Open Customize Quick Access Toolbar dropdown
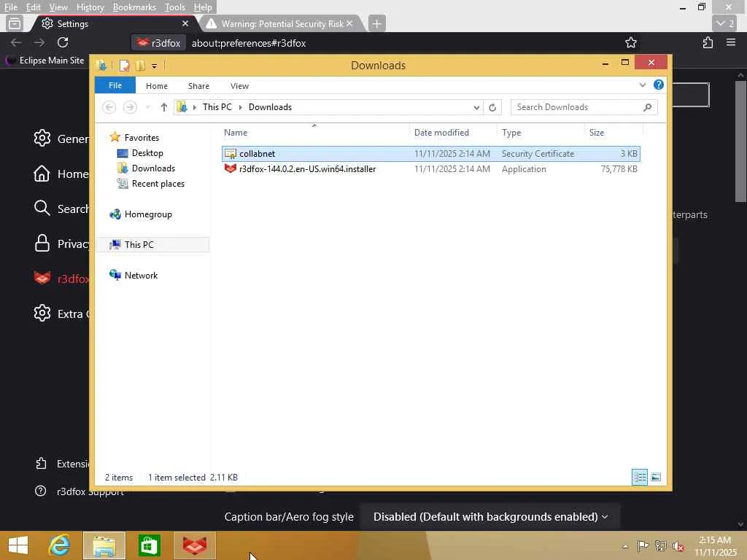This screenshot has height=560, width=747. point(155,66)
